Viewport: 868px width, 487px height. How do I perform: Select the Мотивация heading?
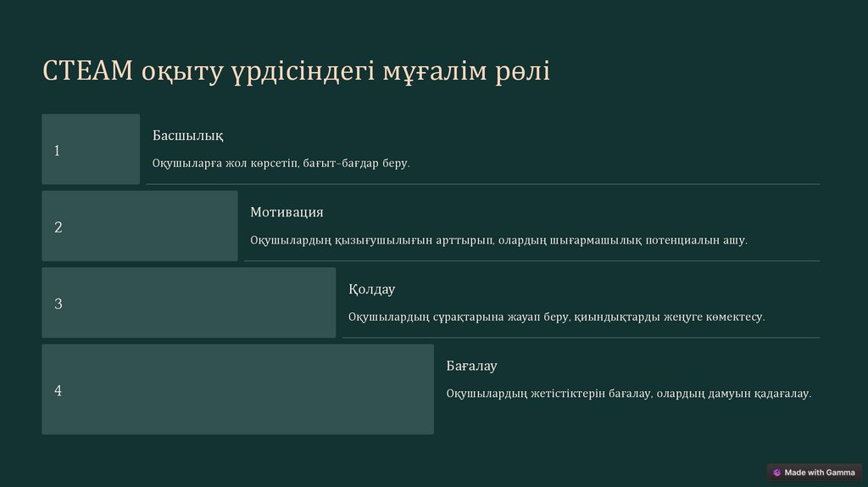point(287,212)
